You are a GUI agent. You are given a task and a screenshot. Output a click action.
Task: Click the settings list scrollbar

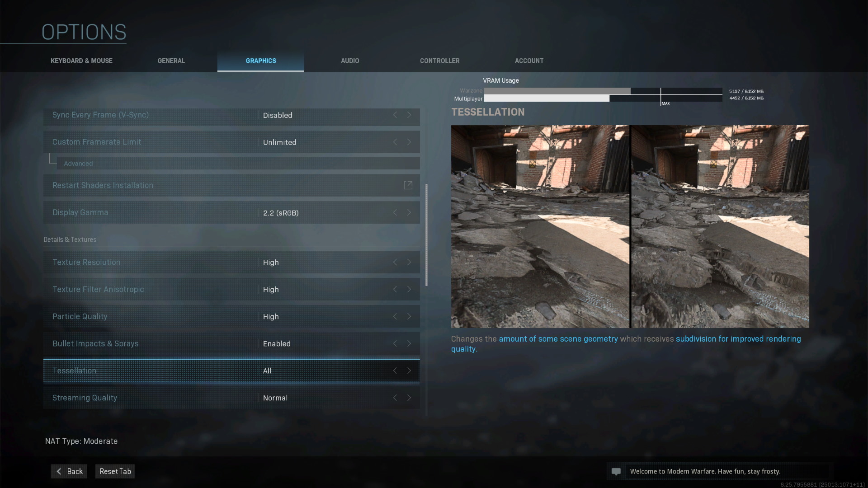tap(426, 235)
